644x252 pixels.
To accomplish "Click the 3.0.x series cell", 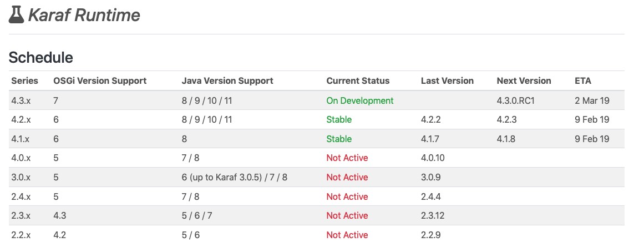I will [21, 177].
